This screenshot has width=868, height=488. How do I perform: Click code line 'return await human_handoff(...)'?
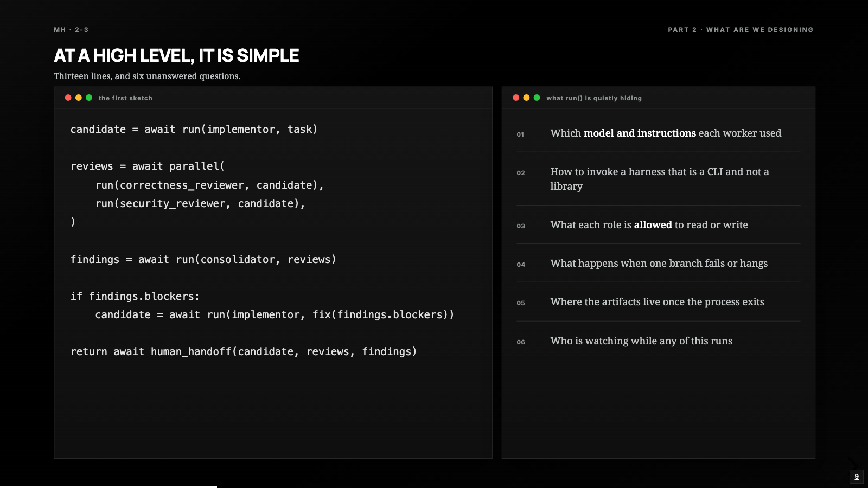tap(244, 351)
